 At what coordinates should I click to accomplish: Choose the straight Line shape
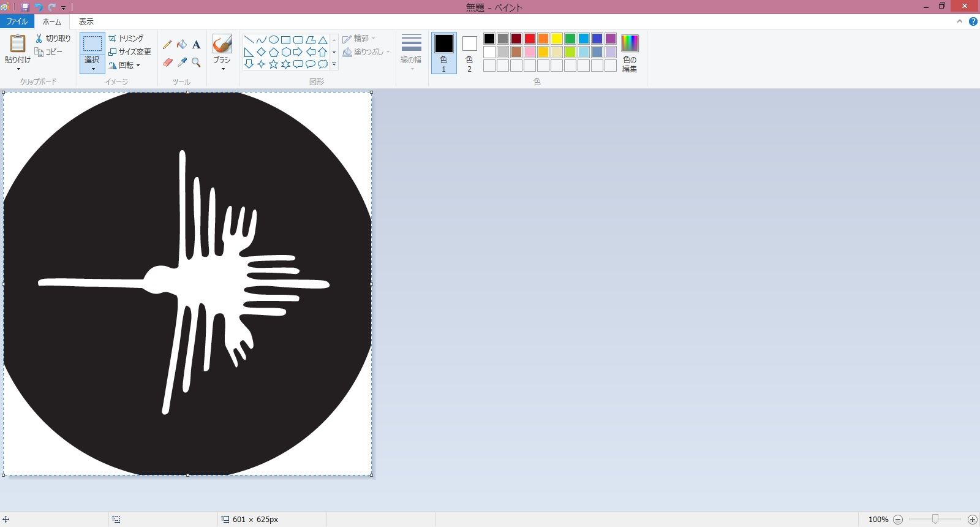[249, 40]
